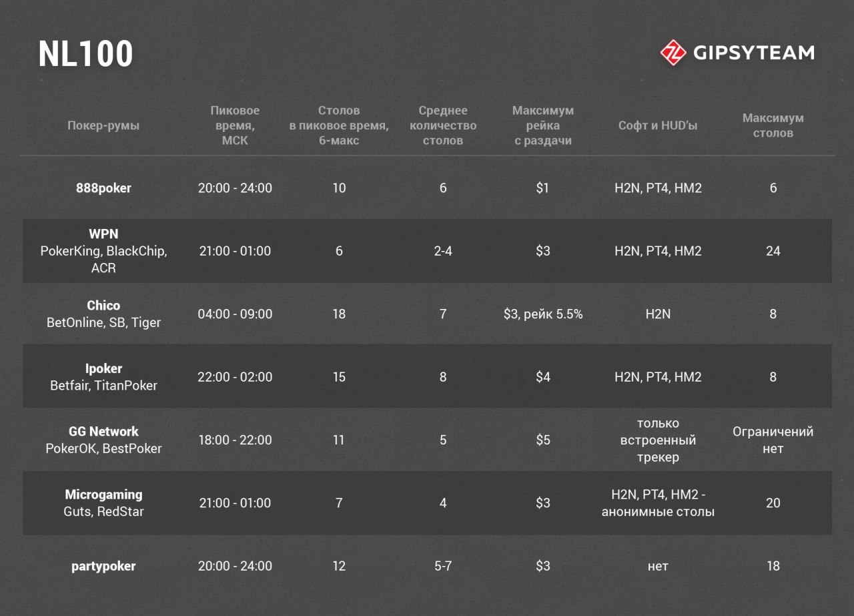Click the Ограничений нет cell
Viewport: 854px width, 616px height.
(773, 440)
